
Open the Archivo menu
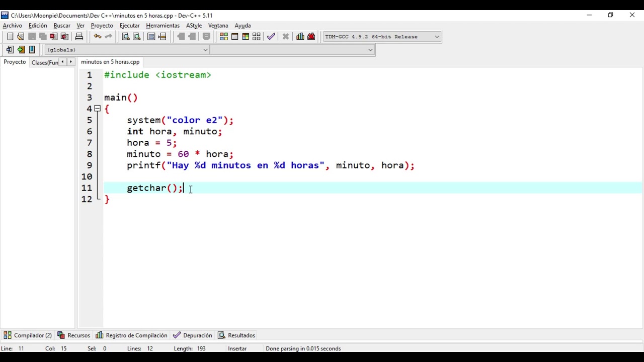point(13,26)
